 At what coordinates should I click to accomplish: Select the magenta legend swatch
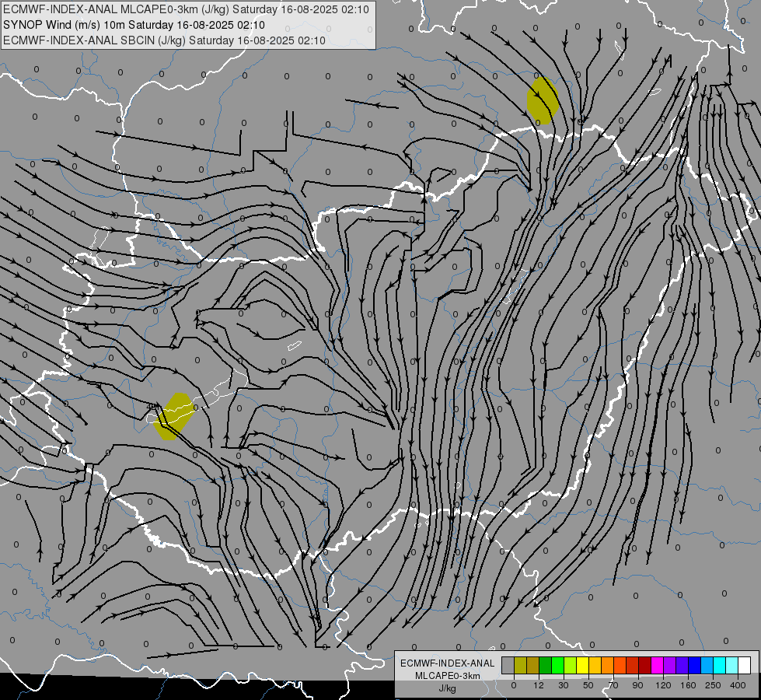point(658,665)
